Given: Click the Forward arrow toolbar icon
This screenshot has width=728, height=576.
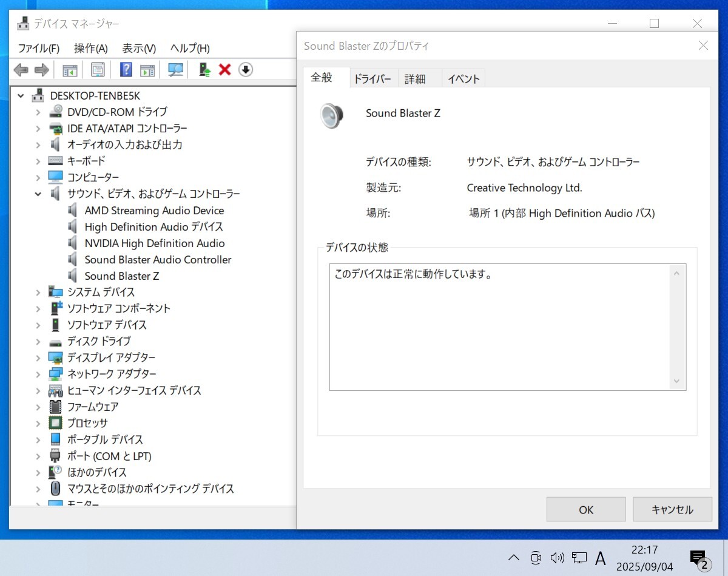Looking at the screenshot, I should [41, 70].
